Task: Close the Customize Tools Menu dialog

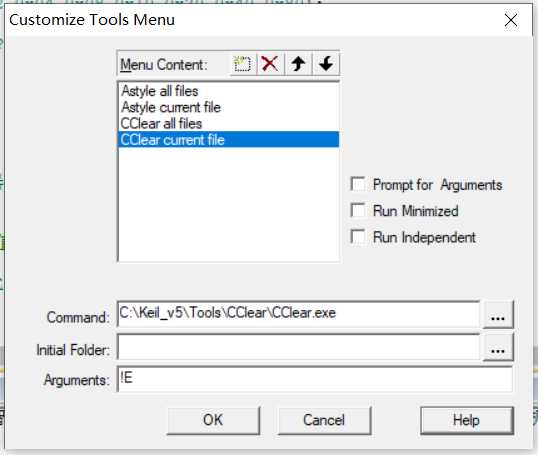Action: [511, 20]
